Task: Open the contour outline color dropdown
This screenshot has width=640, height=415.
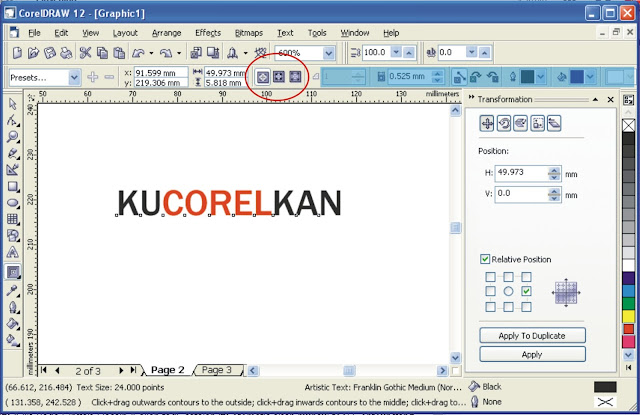Action: pos(541,77)
